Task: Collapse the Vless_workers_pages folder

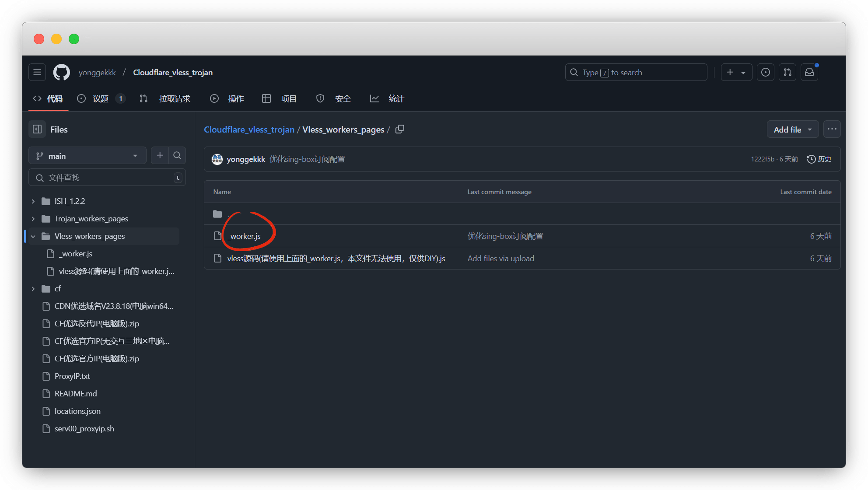Action: pos(33,236)
